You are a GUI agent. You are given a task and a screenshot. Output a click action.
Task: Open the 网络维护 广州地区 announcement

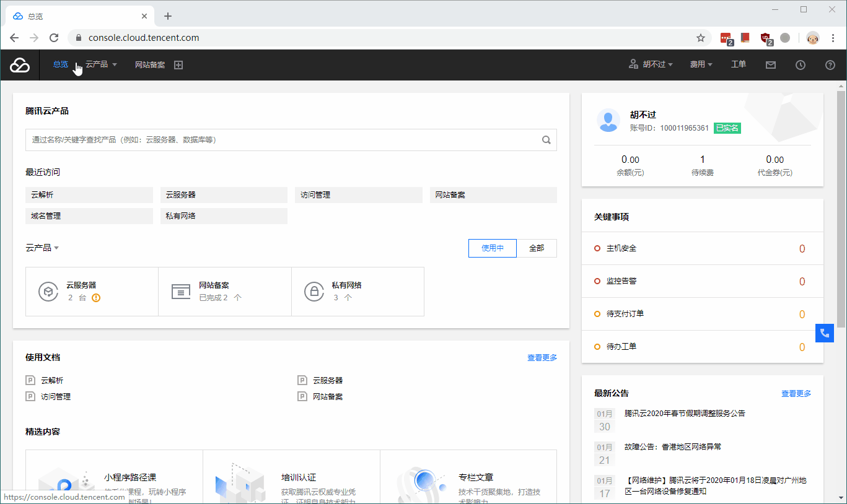[x=715, y=486]
